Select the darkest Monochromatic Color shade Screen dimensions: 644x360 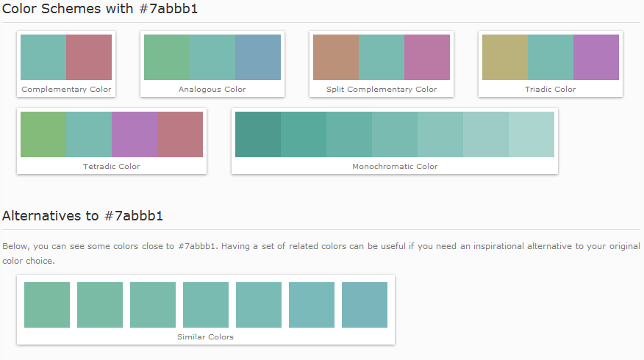(x=258, y=134)
